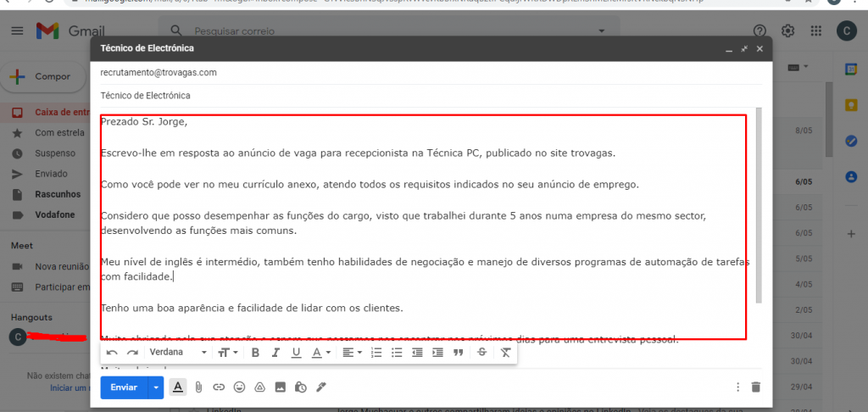868x412 pixels.
Task: Toggle bold formatting in the compose toolbar
Action: tap(255, 353)
